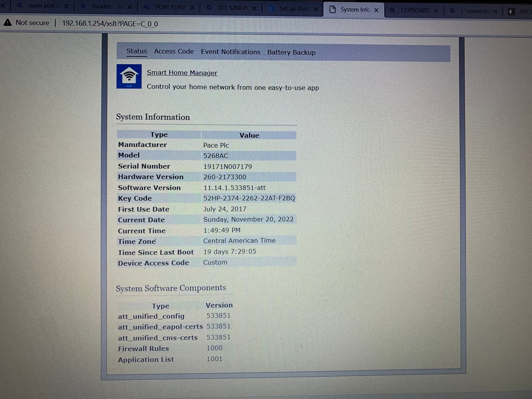Click the System Software Components heading
The width and height of the screenshot is (532, 399).
(171, 288)
